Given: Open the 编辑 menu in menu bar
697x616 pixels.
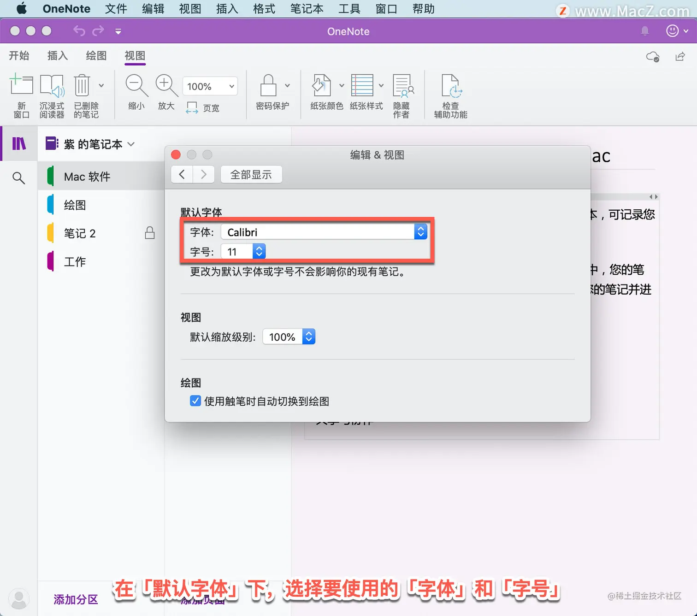Looking at the screenshot, I should tap(153, 9).
